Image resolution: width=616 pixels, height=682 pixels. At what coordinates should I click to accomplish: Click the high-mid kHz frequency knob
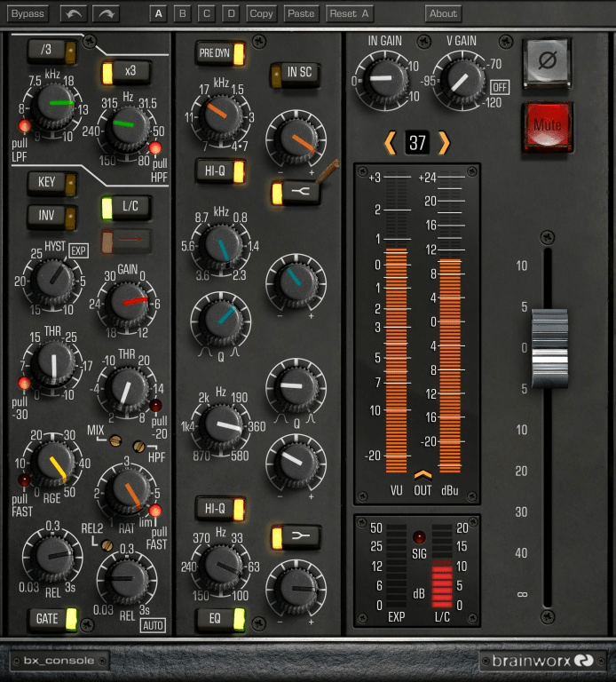(x=221, y=246)
